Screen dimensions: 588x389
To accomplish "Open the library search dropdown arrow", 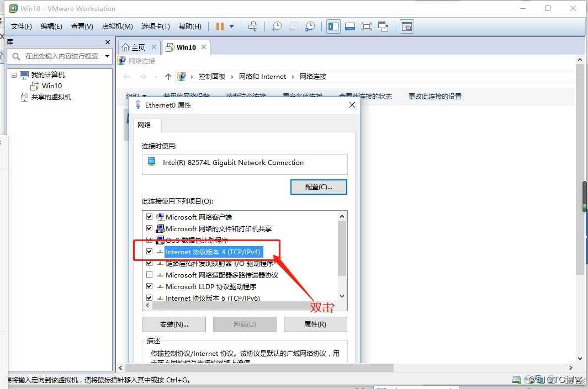I will pos(107,56).
